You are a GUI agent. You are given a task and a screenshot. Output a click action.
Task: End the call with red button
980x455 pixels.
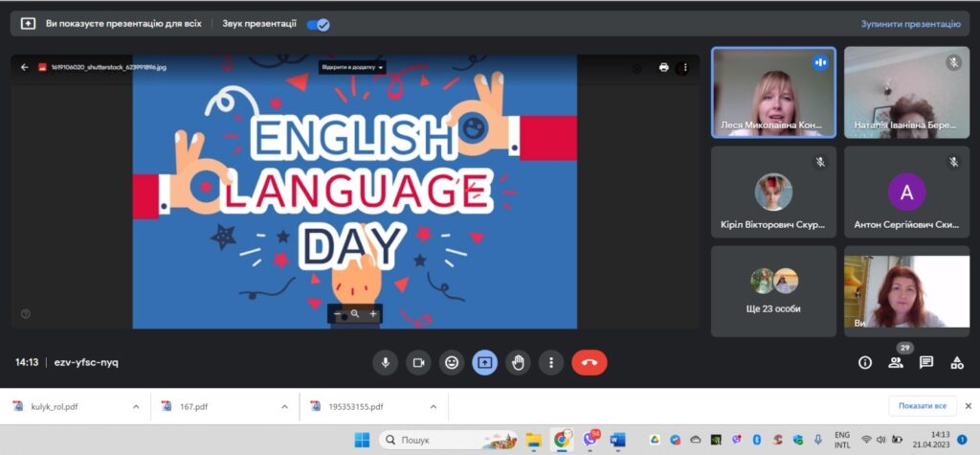[x=589, y=362]
